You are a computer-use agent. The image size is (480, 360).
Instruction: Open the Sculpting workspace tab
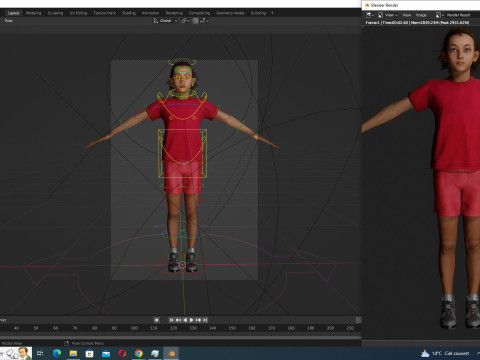55,13
